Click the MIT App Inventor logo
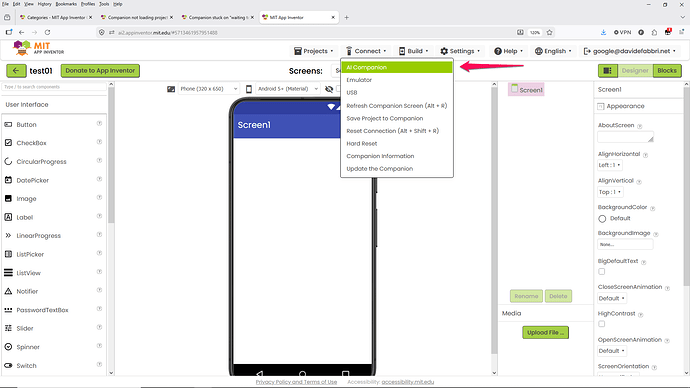This screenshot has height=388, width=690. (x=38, y=48)
